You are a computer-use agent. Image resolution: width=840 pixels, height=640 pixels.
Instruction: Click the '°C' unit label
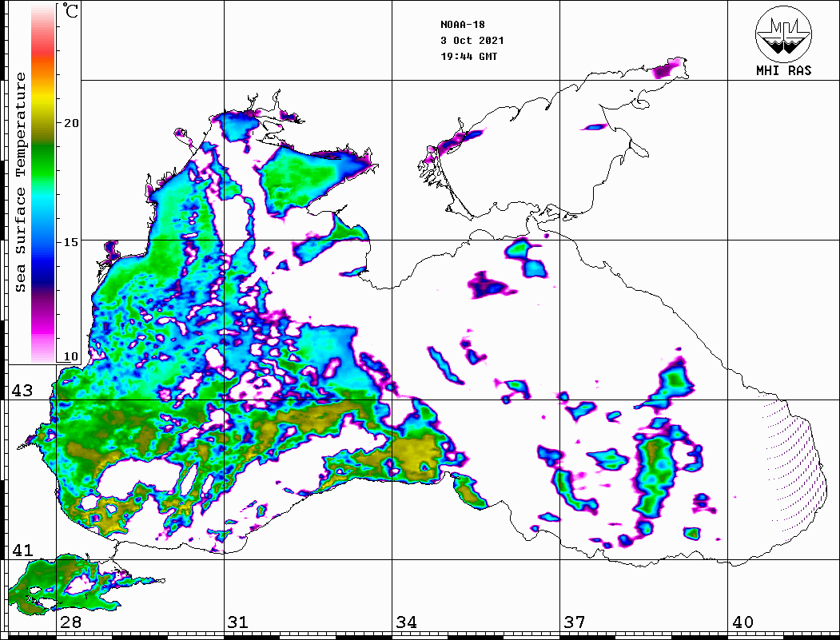70,10
